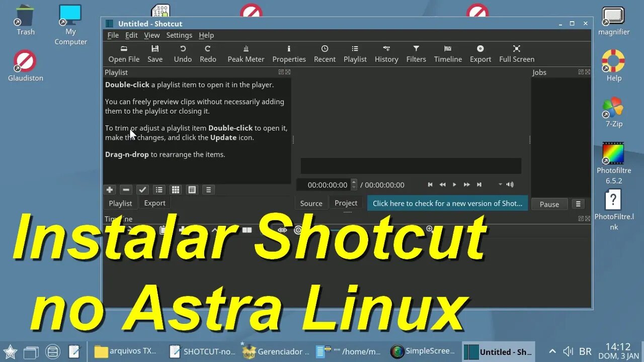This screenshot has width=644, height=362.
Task: Close the Timeline panel
Action: click(x=587, y=218)
